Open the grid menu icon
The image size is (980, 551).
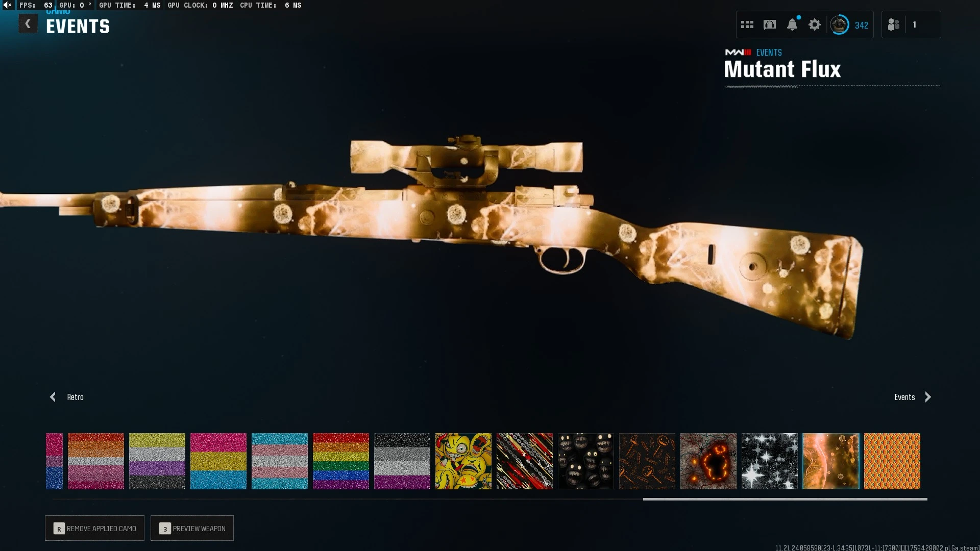coord(747,24)
